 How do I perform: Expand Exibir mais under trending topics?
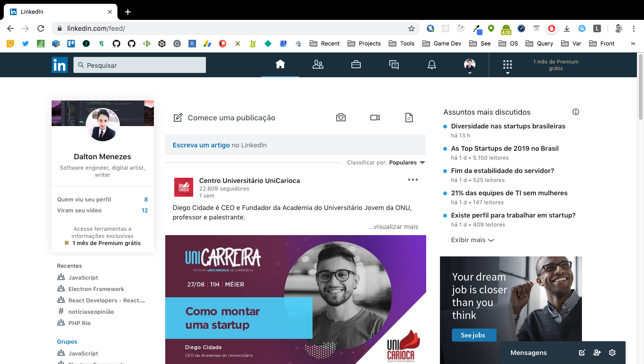click(472, 240)
